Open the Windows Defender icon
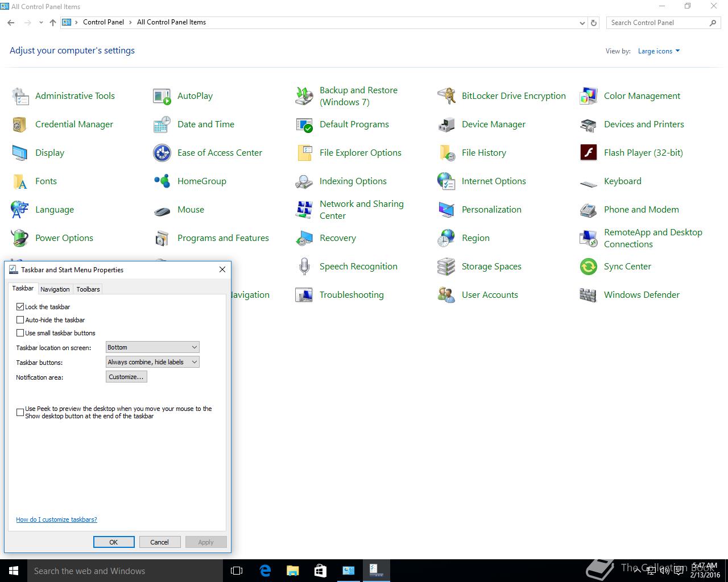The image size is (728, 582). [588, 295]
